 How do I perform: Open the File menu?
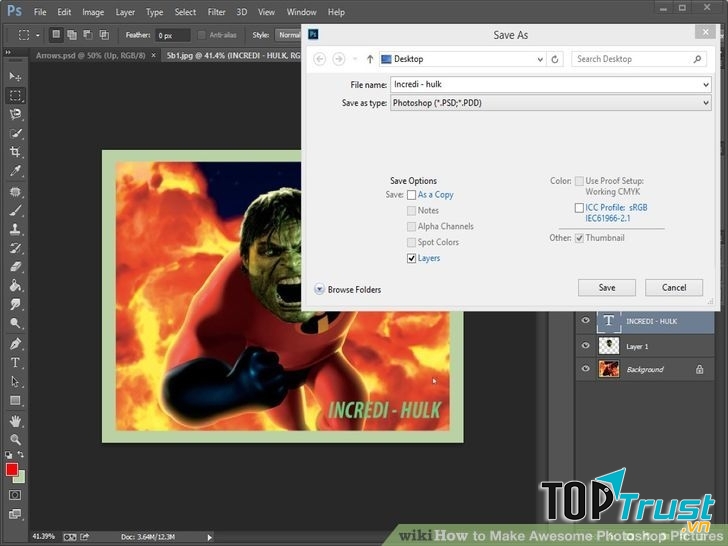tap(40, 12)
